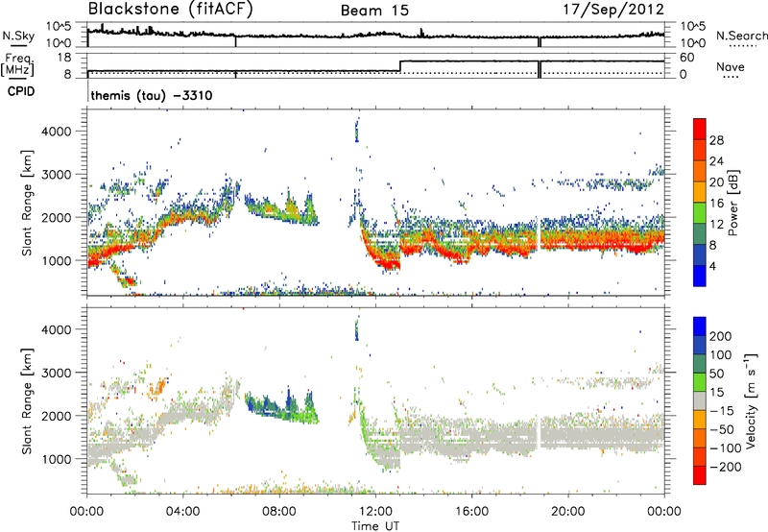Click the '-200' tick on velocity scale
The width and height of the screenshot is (768, 532).
pos(726,467)
